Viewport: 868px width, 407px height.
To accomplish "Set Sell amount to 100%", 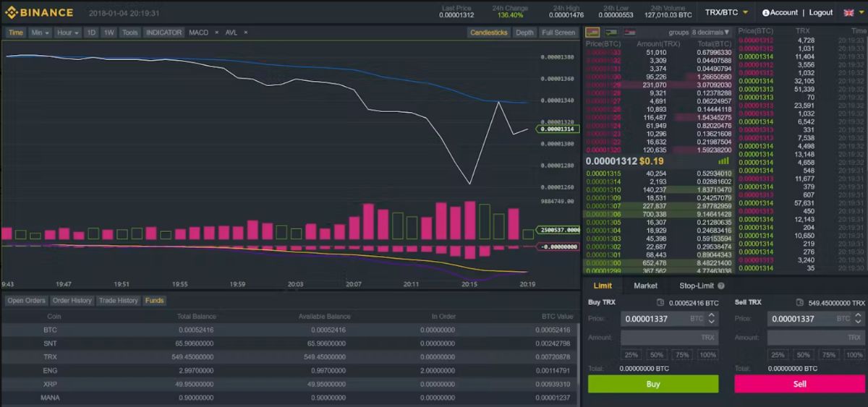I will click(x=854, y=355).
